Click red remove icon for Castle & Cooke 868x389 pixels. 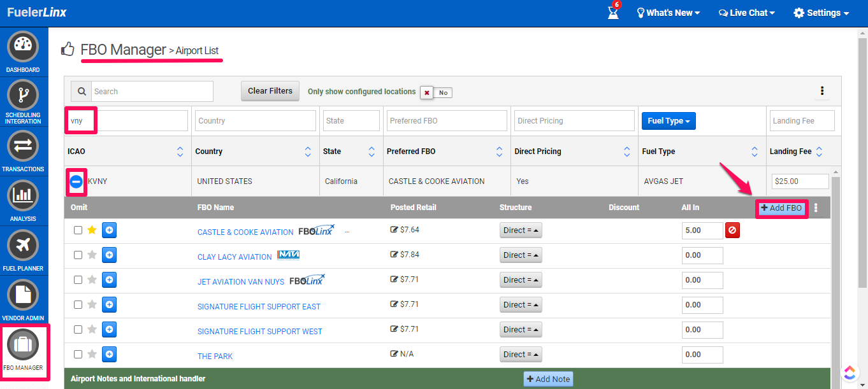coord(732,230)
